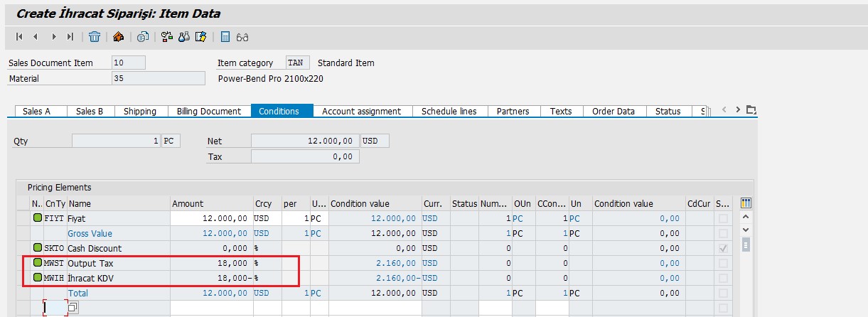Switch to the Shipping tab
This screenshot has width=868, height=317.
tap(139, 111)
